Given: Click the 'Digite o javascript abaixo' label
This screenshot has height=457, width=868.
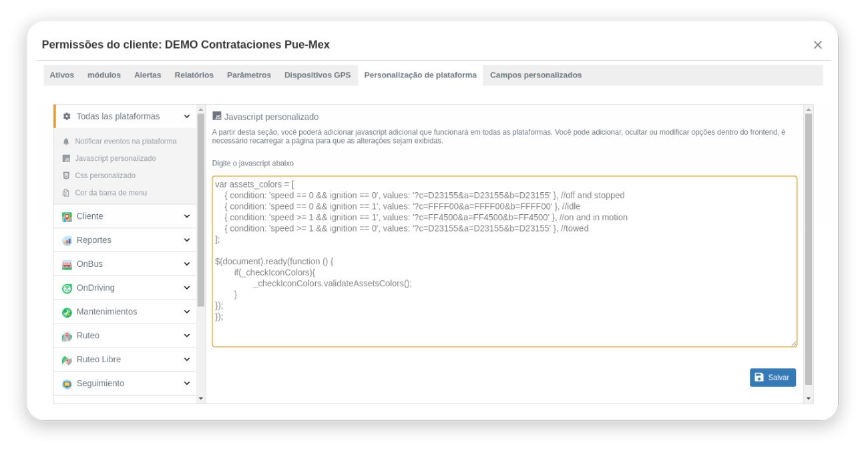Looking at the screenshot, I should click(253, 163).
